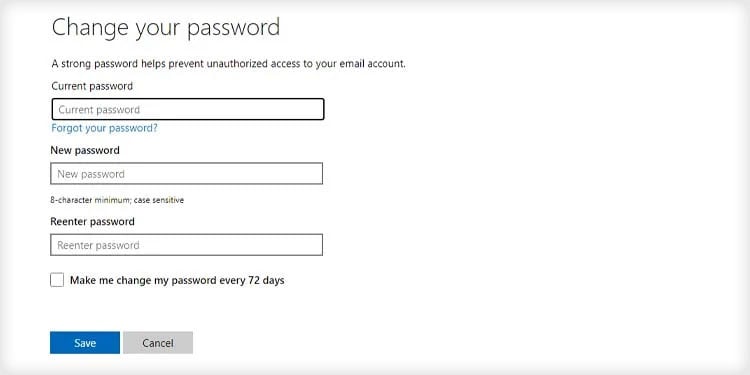Click the blue Save button
The height and width of the screenshot is (375, 750).
(x=85, y=342)
